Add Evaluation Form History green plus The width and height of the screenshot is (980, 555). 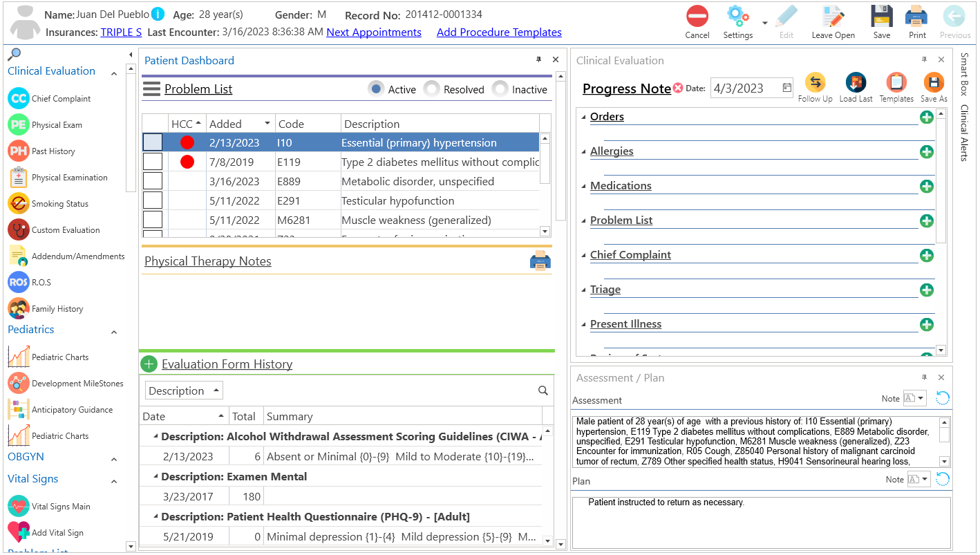[149, 364]
